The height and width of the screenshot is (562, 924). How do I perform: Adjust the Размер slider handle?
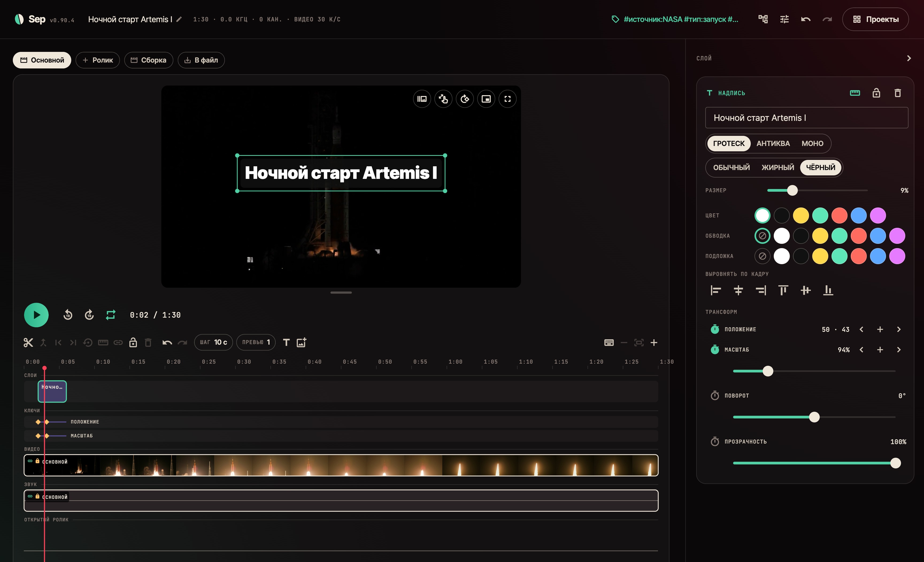pos(792,190)
